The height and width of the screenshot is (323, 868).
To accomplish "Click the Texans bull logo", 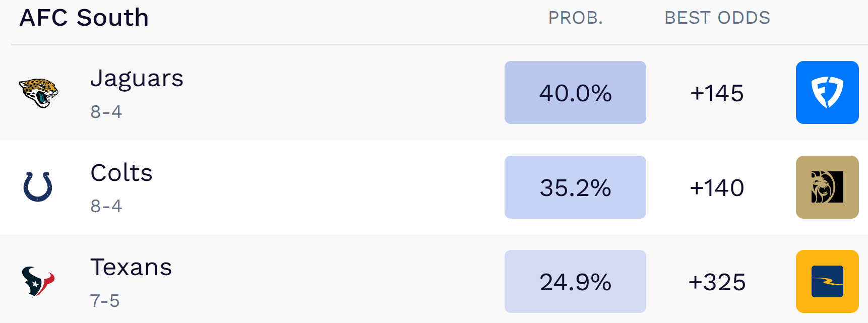I will [x=38, y=281].
